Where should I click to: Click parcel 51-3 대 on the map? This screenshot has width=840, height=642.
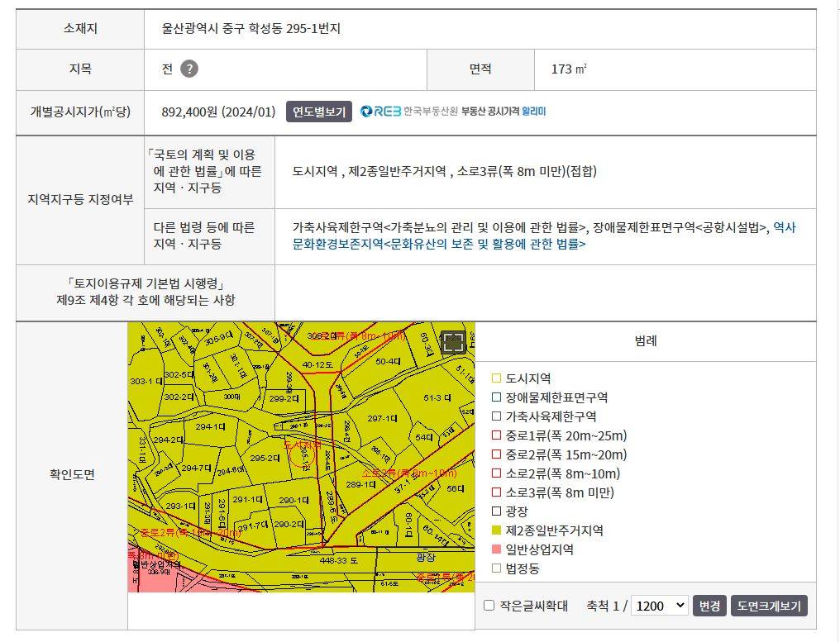point(437,397)
